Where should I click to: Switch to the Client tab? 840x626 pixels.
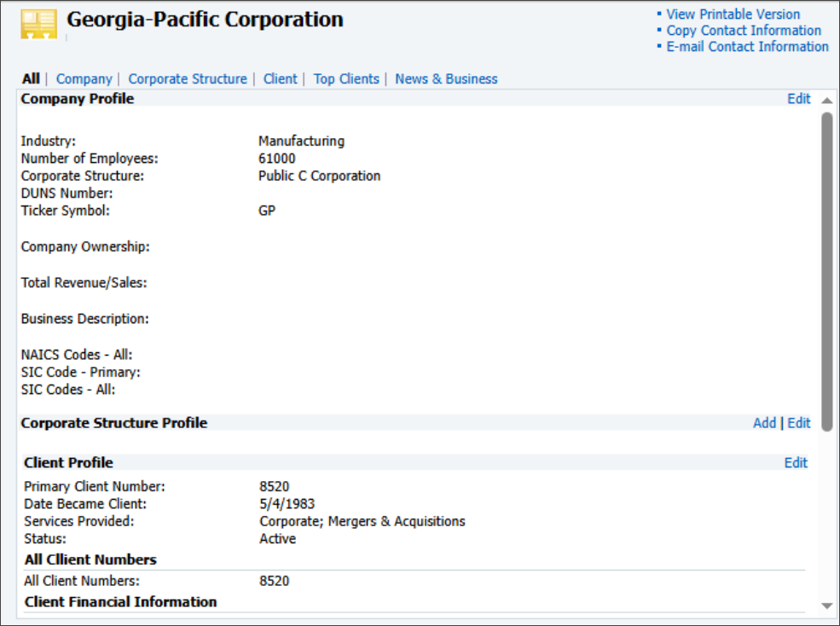(280, 78)
